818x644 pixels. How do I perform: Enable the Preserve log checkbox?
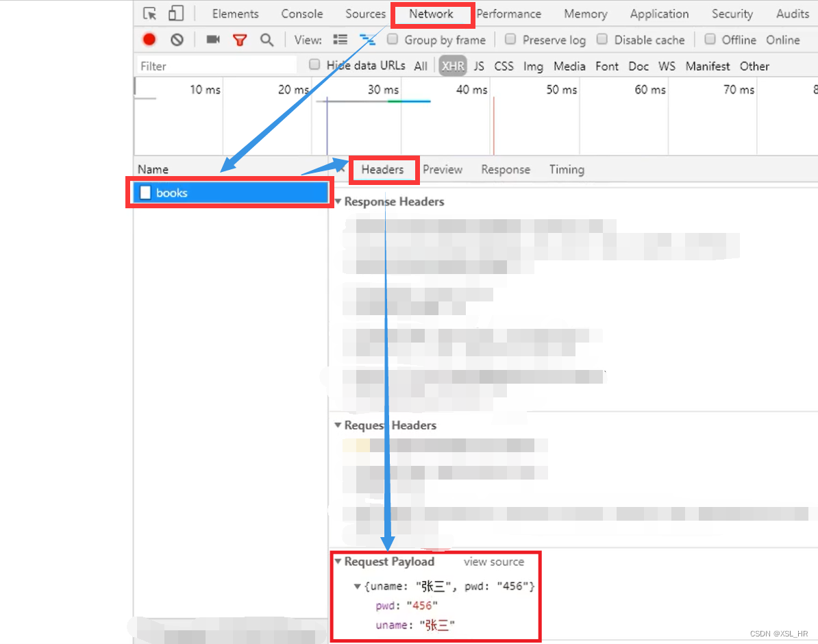pos(510,40)
